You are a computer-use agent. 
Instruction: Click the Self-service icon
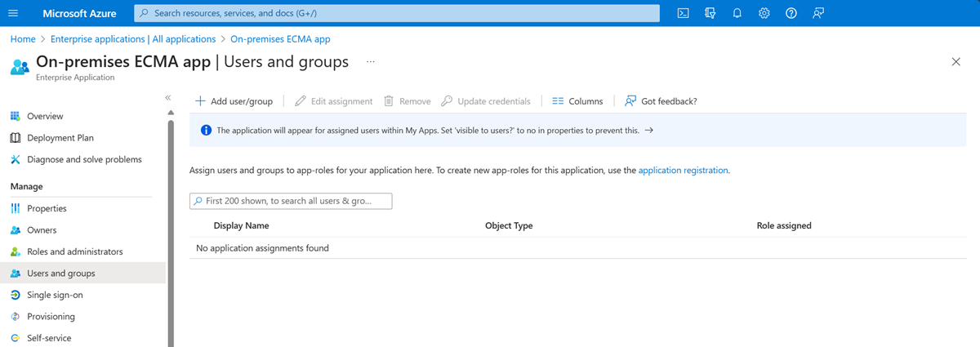pyautogui.click(x=15, y=338)
